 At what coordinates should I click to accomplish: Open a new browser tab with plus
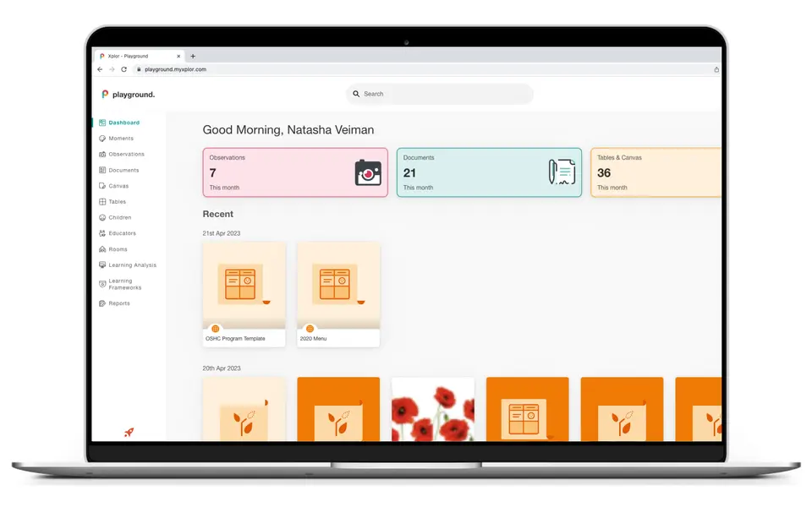193,56
